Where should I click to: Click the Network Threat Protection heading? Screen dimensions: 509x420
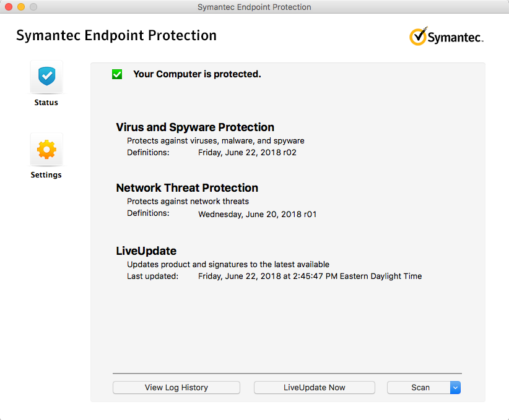click(x=187, y=188)
